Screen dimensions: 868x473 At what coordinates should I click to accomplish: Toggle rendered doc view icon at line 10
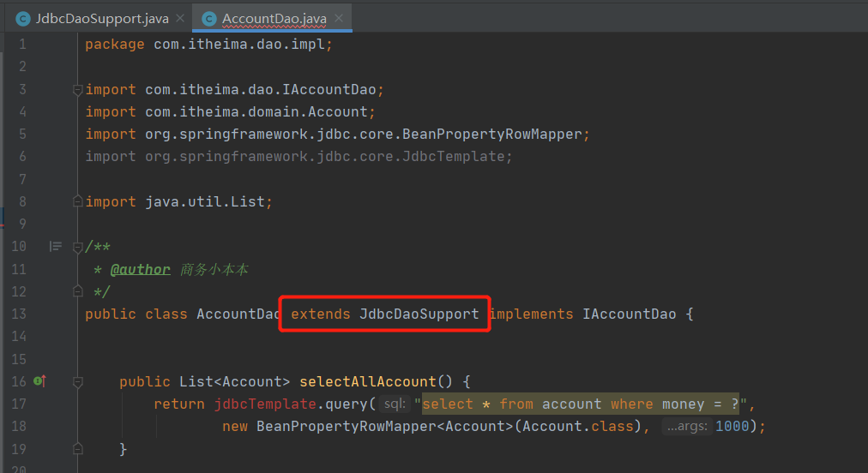pyautogui.click(x=56, y=246)
